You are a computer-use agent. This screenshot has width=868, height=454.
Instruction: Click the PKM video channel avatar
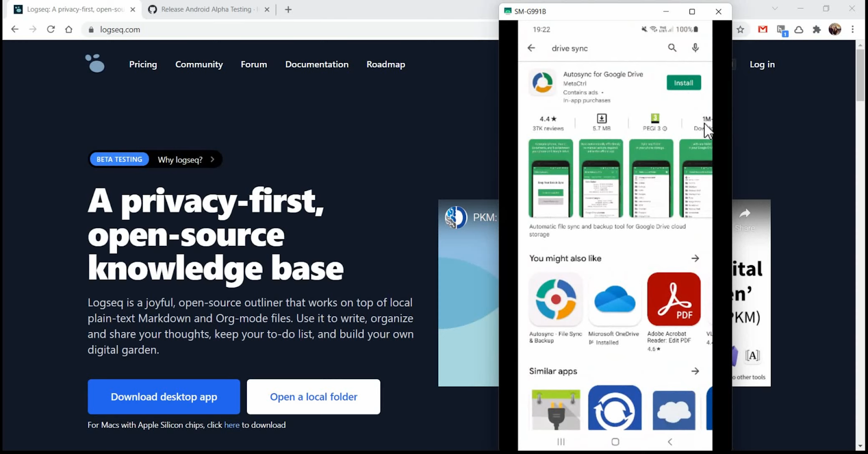pyautogui.click(x=456, y=217)
